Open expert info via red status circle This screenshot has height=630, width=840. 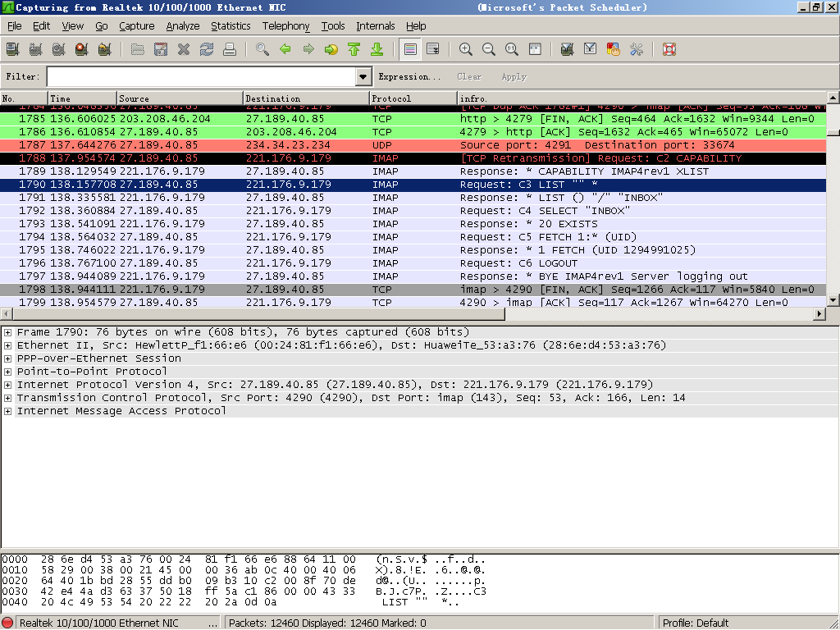point(8,623)
